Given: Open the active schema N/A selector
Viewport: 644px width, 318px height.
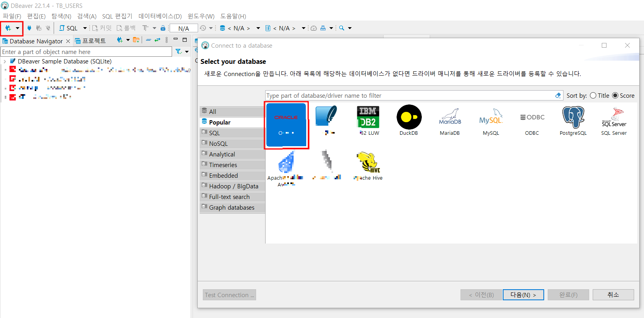Looking at the screenshot, I should [x=285, y=28].
